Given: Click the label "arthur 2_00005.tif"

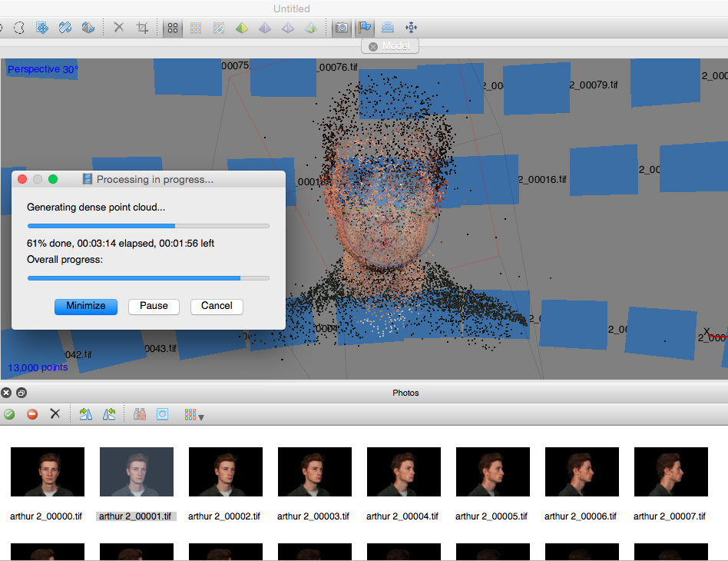Looking at the screenshot, I should click(491, 516).
